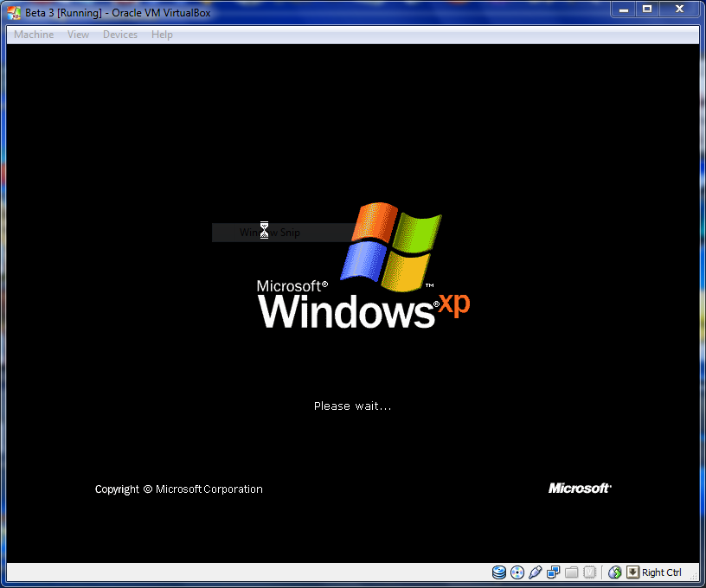Open the Devices menu
The image size is (706, 588).
(x=120, y=35)
